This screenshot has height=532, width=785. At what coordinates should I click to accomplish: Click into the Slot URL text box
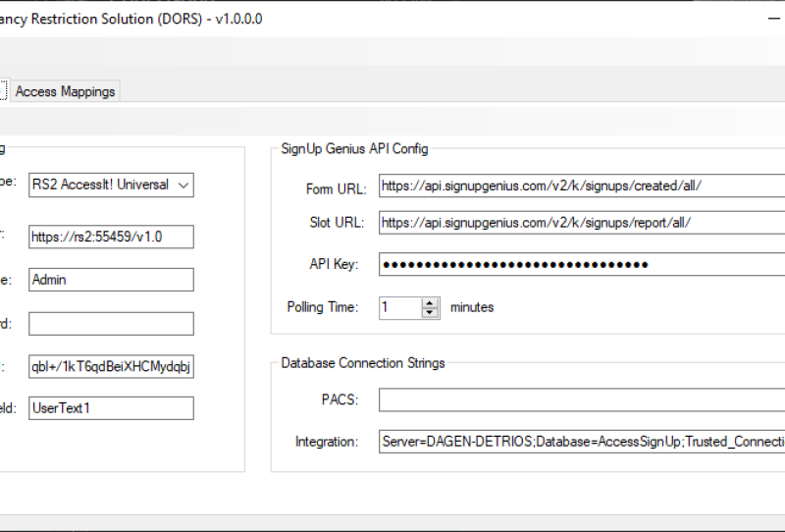(x=581, y=223)
